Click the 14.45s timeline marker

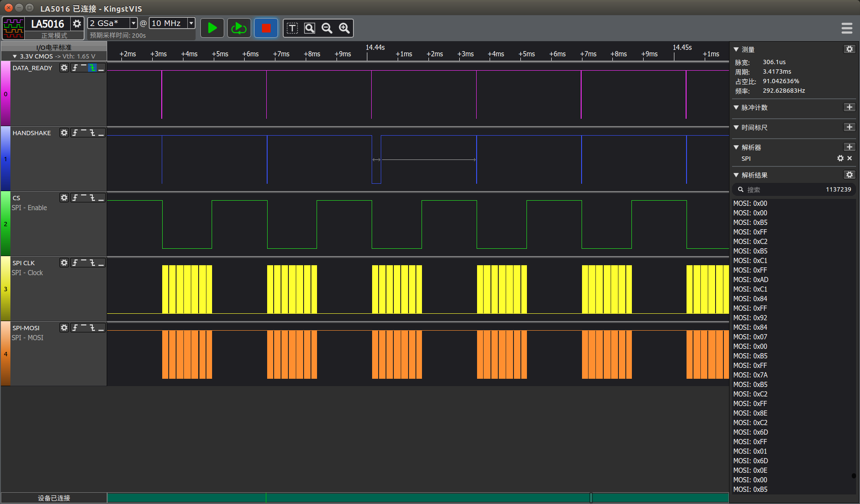682,47
